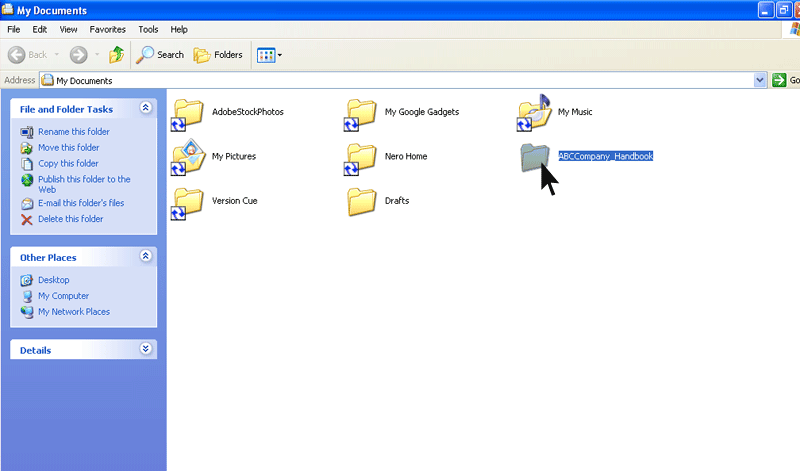Click the Back arrow icon
The image size is (800, 471).
(x=16, y=55)
